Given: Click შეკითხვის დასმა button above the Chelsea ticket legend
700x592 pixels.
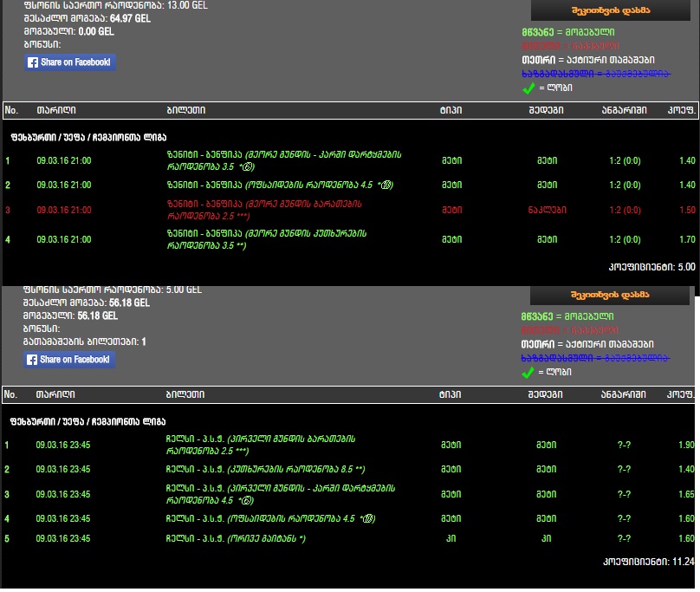Looking at the screenshot, I should [x=610, y=295].
